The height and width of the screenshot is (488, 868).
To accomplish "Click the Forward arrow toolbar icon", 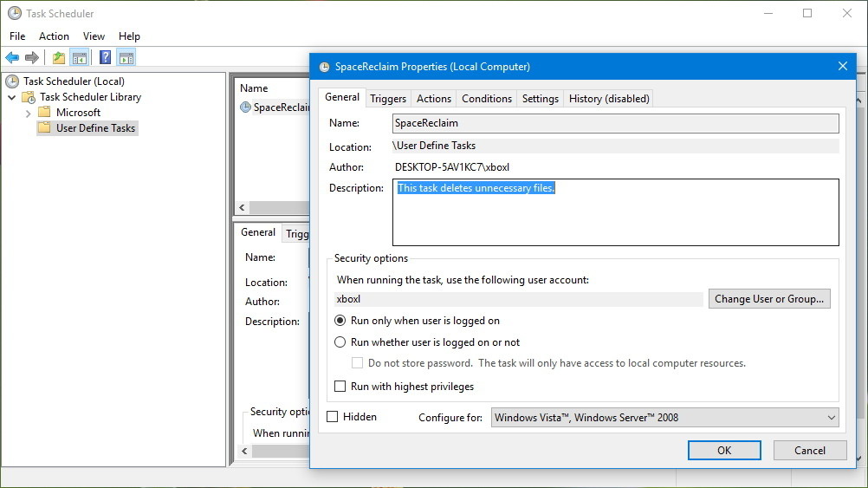I will 32,58.
